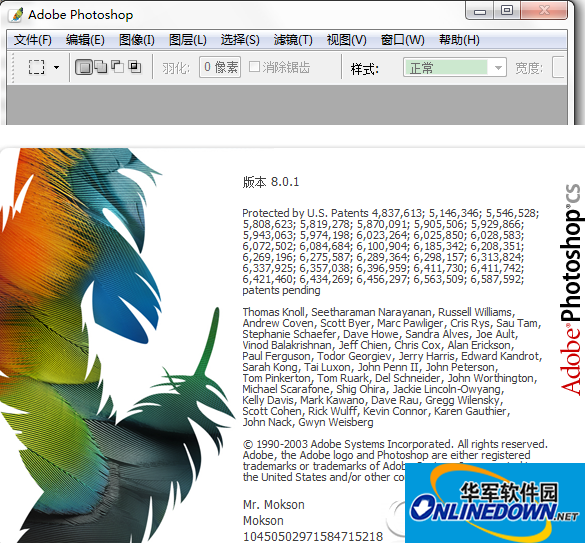The height and width of the screenshot is (543, 585).
Task: Click the serial number 1045050297158471​5218
Action: (313, 536)
